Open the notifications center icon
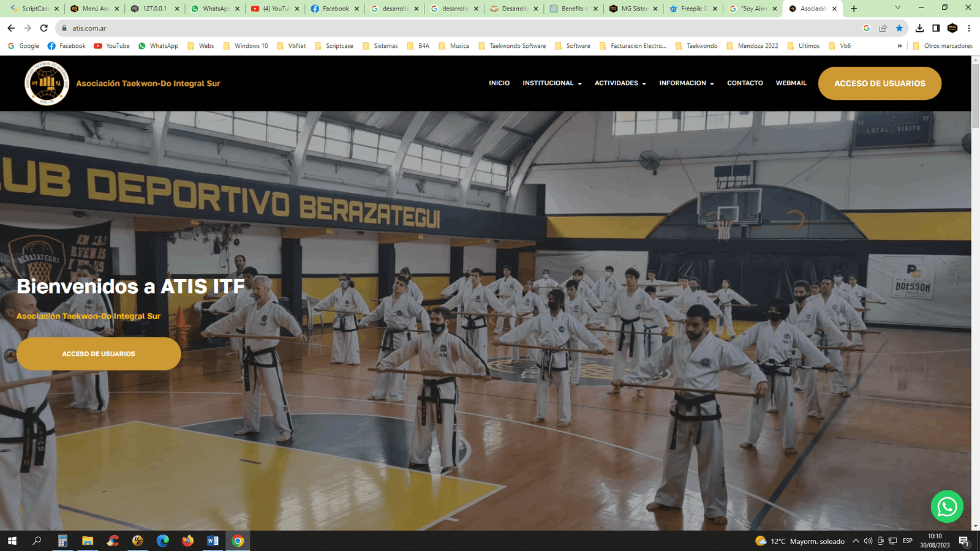The image size is (980, 551). 963,541
